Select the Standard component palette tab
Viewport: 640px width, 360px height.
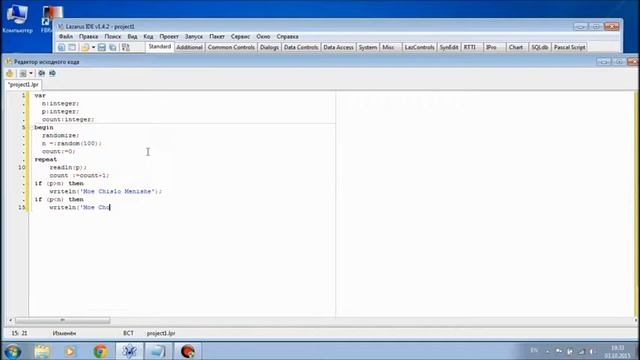pos(160,47)
